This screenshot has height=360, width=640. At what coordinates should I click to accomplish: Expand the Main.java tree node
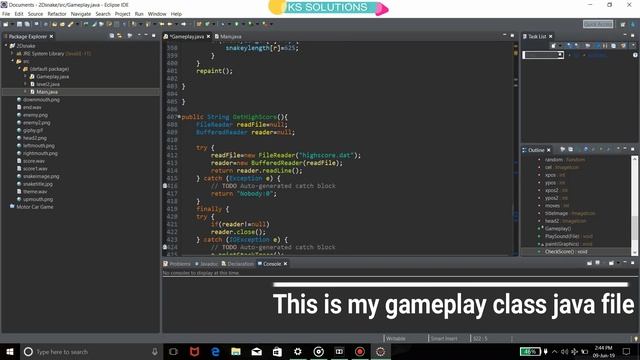pos(25,92)
